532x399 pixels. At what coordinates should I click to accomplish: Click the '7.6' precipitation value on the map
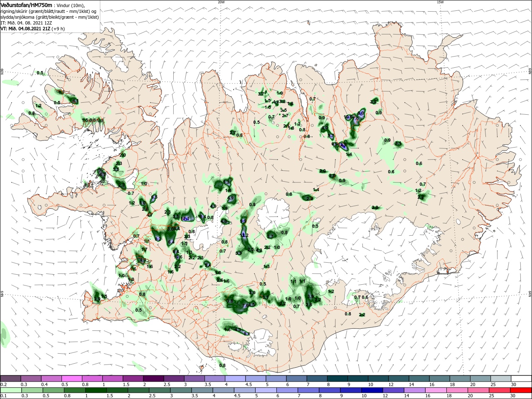point(245,305)
